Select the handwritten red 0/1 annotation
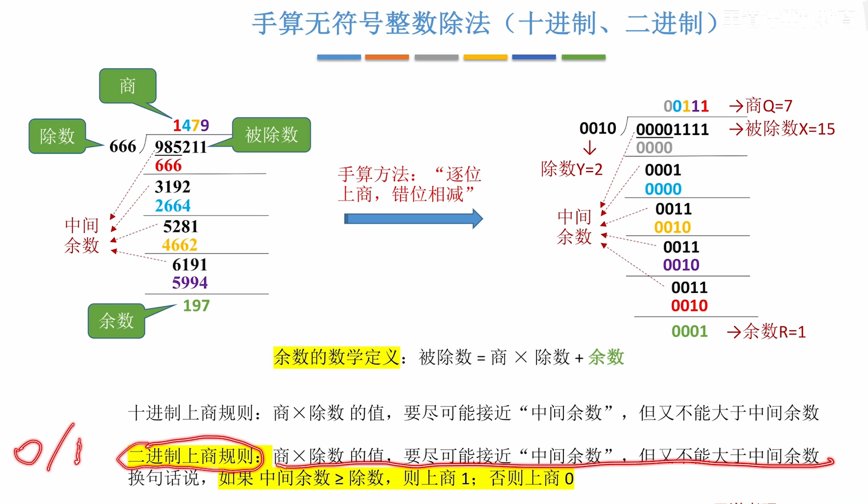 (48, 448)
